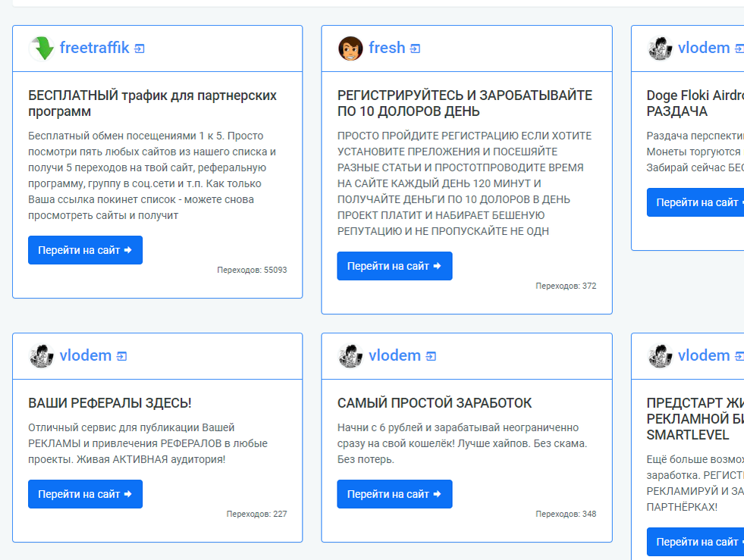Open vlodem link on Doge Floki card
This screenshot has height=560, width=744.
704,48
